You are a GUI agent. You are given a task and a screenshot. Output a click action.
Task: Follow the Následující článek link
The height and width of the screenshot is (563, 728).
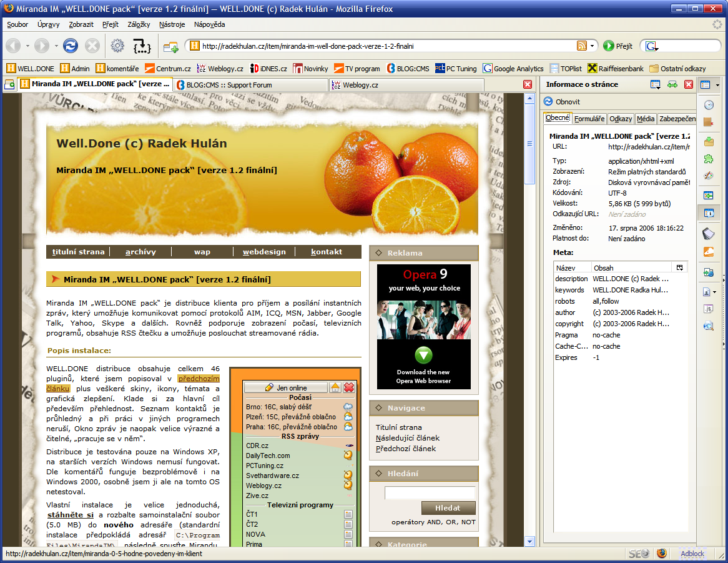(x=408, y=438)
